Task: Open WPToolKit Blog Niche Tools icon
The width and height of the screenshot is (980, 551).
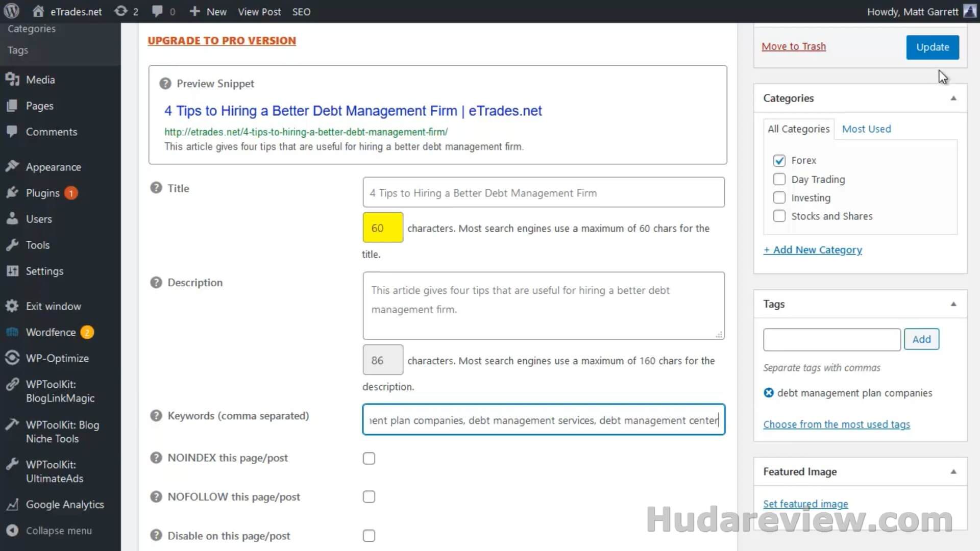Action: click(12, 425)
